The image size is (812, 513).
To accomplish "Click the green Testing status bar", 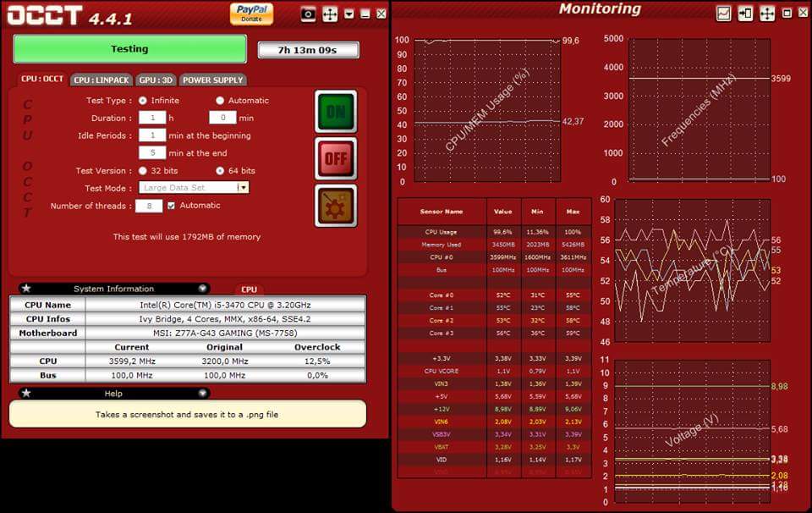I will tap(129, 49).
